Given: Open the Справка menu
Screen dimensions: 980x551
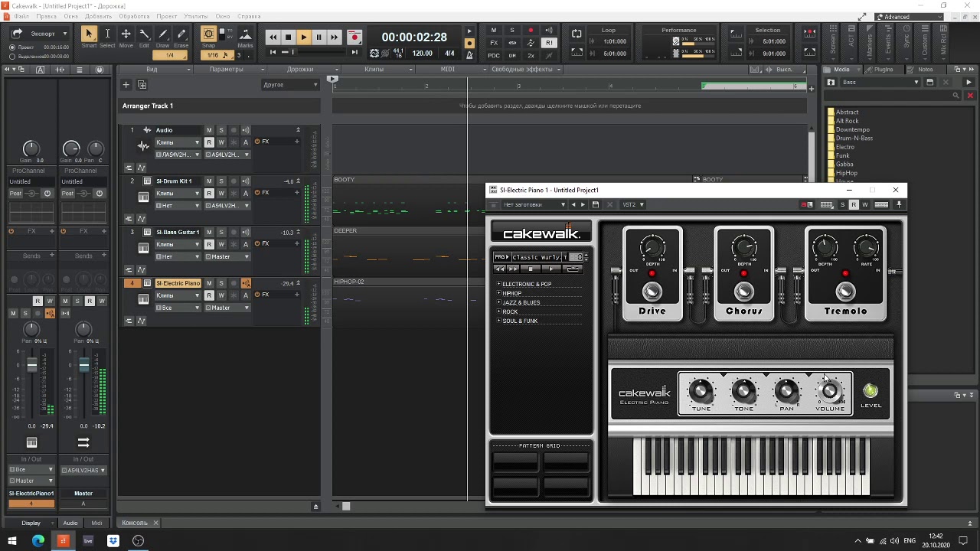Looking at the screenshot, I should click(249, 16).
